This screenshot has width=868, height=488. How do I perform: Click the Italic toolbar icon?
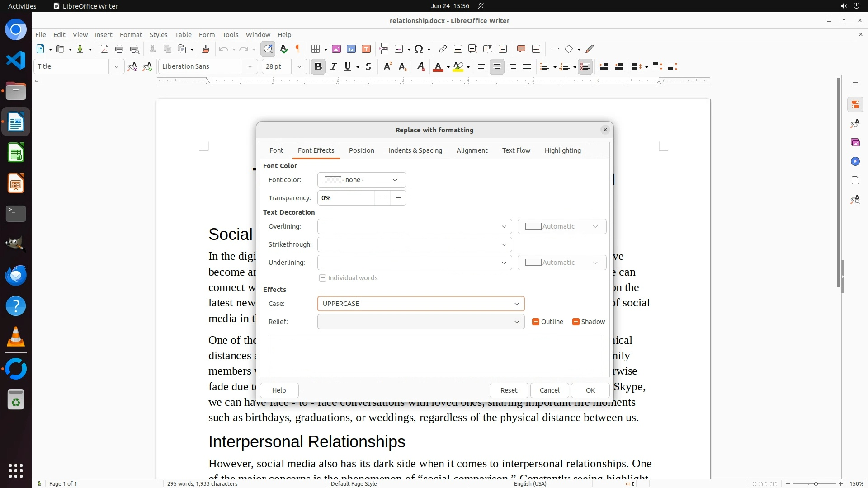(x=333, y=67)
